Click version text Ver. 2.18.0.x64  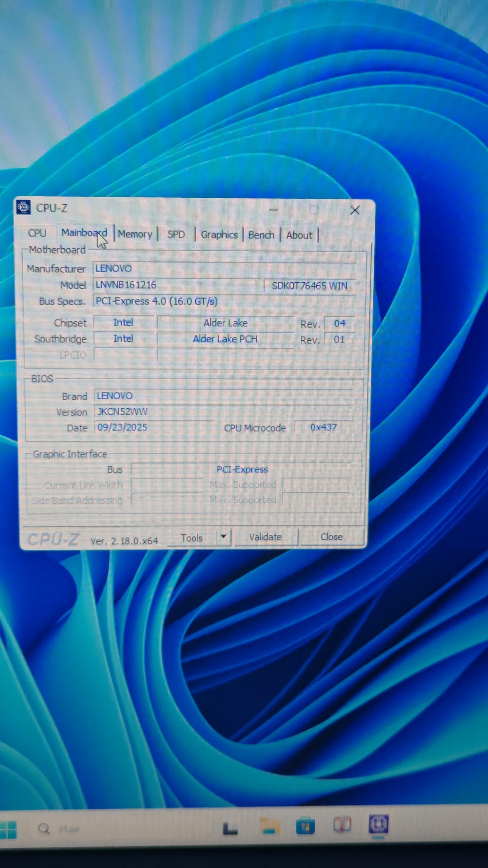tap(124, 541)
